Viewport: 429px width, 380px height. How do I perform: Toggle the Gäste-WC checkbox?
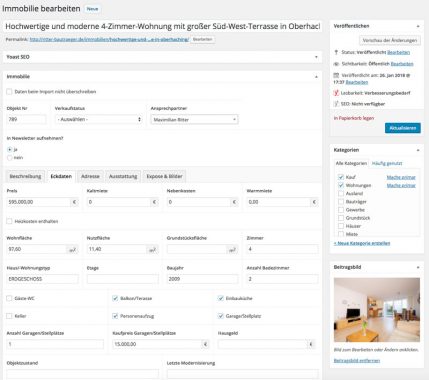[9, 298]
